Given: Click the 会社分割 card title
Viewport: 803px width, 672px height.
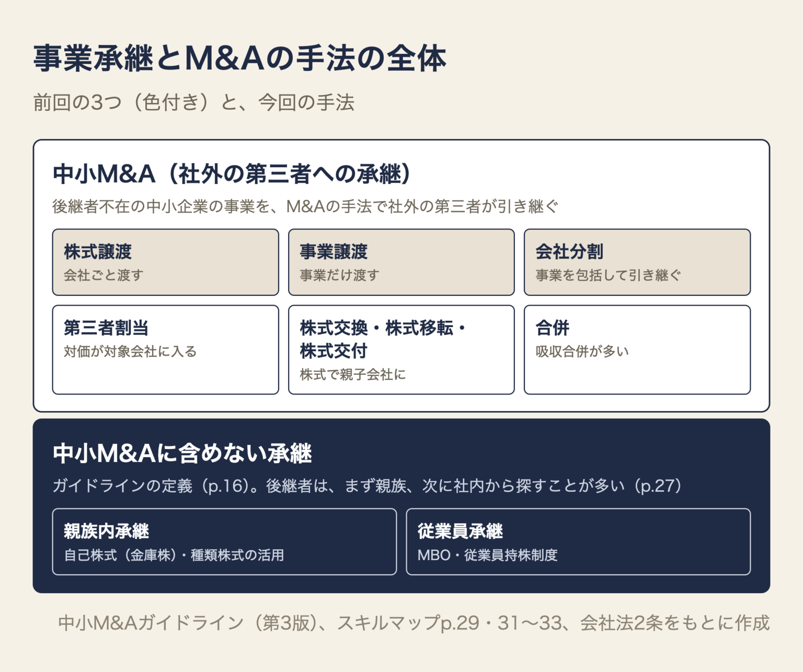Looking at the screenshot, I should [x=569, y=252].
